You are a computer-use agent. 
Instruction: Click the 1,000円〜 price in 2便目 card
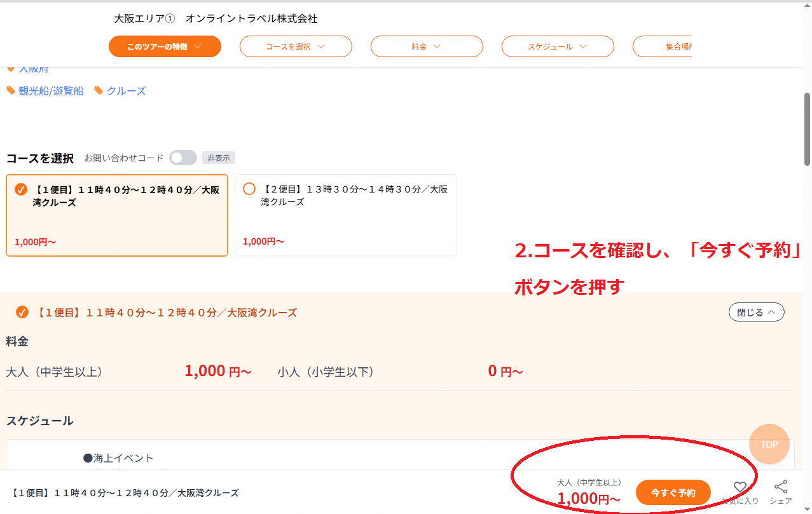263,241
